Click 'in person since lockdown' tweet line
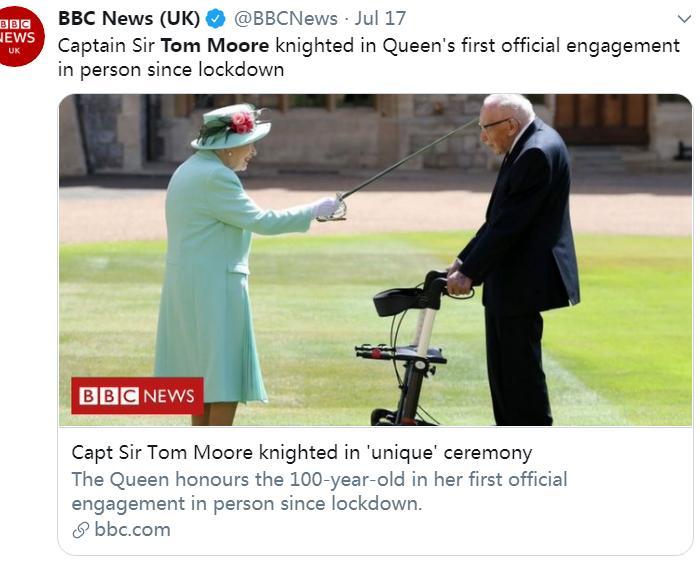Screen dimensions: 700x568 click(x=171, y=70)
